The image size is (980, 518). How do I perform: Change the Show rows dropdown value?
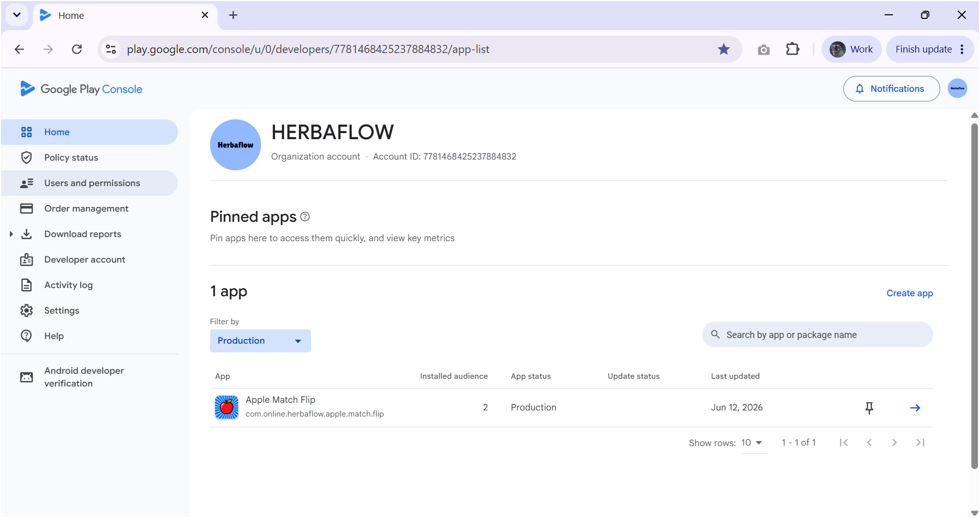tap(753, 443)
